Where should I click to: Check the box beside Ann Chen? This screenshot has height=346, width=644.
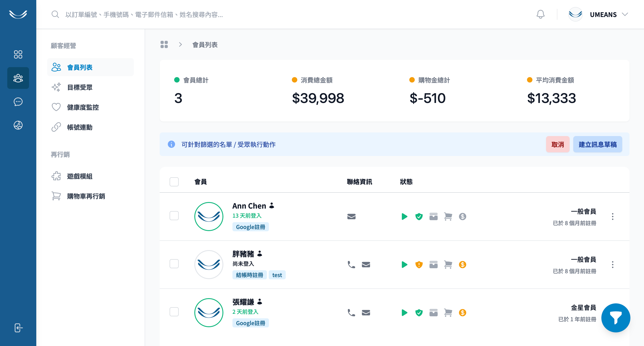(x=174, y=215)
